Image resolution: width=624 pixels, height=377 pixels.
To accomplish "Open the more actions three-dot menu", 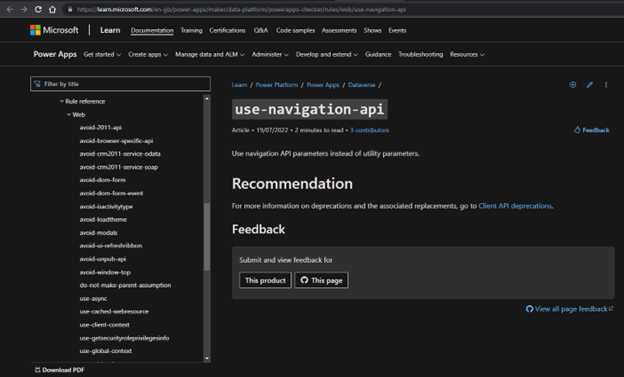I will 606,84.
